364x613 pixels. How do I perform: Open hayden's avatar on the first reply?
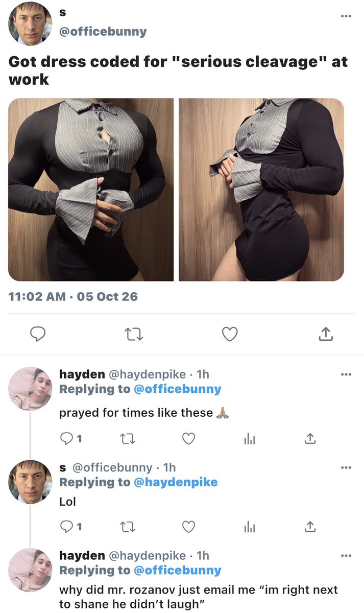(30, 389)
